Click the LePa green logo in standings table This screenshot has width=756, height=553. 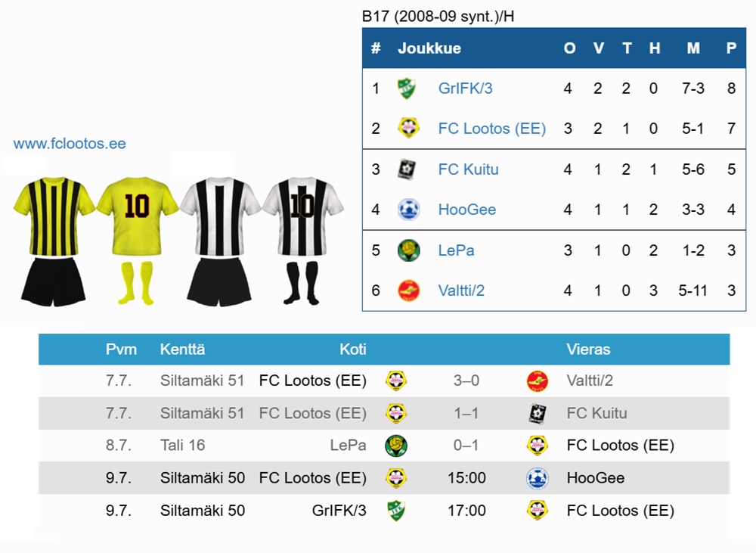(x=408, y=250)
